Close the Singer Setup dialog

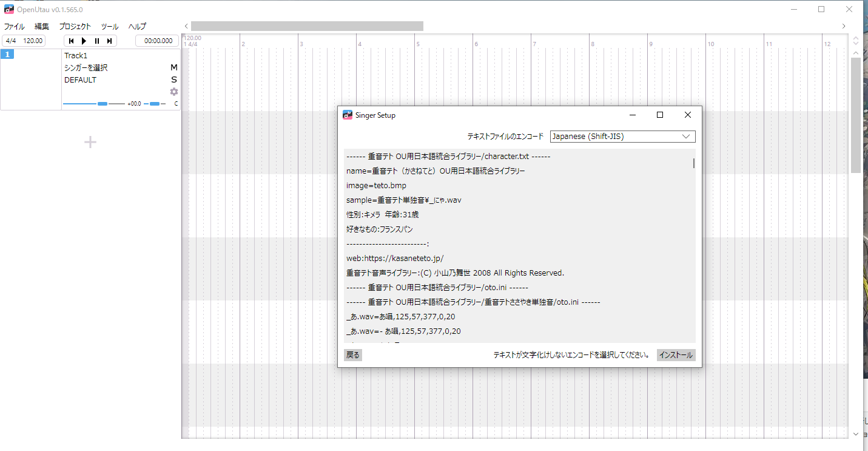[x=687, y=115]
